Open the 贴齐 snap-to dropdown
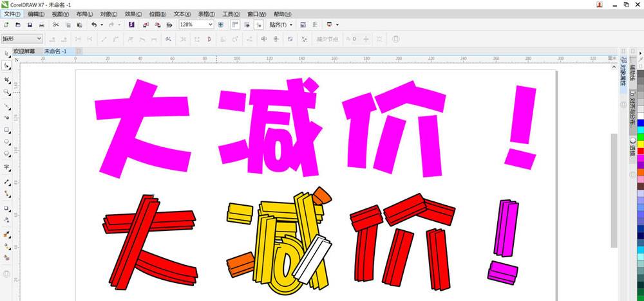644x301 pixels. pos(281,24)
